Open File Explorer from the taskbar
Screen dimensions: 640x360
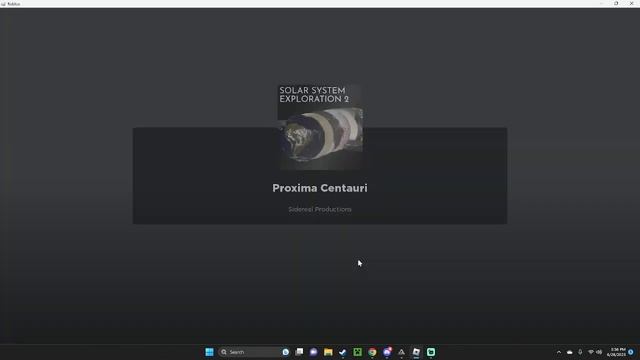click(x=328, y=352)
